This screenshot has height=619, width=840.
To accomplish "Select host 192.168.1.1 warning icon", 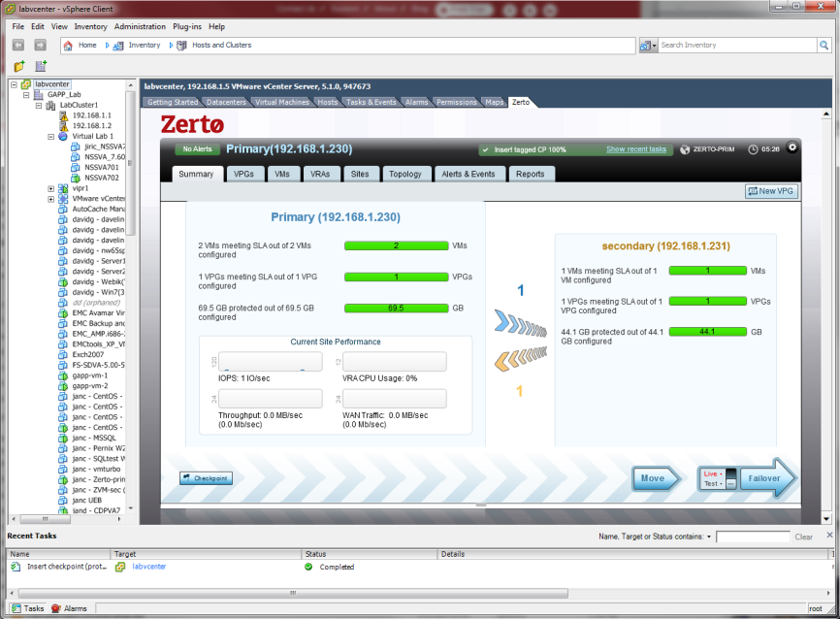I will [64, 115].
